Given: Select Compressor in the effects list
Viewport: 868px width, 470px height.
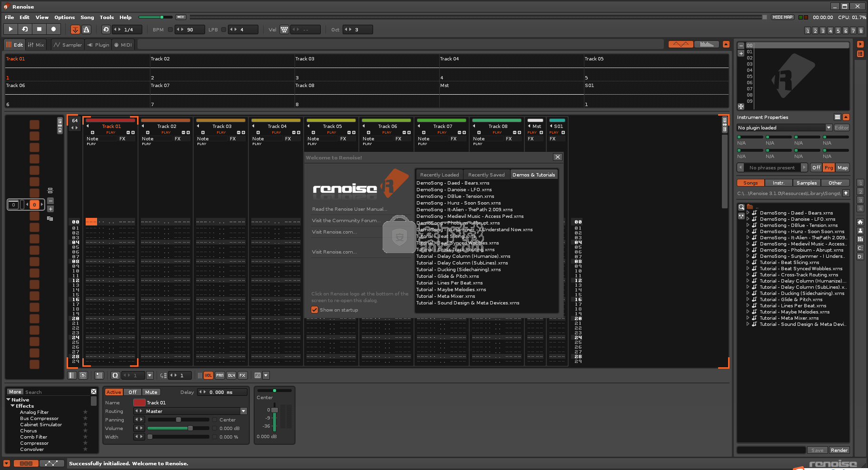Looking at the screenshot, I should tap(34, 443).
